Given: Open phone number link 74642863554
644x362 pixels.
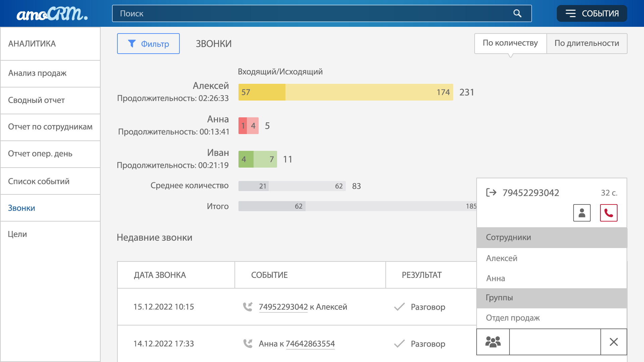Looking at the screenshot, I should (310, 344).
